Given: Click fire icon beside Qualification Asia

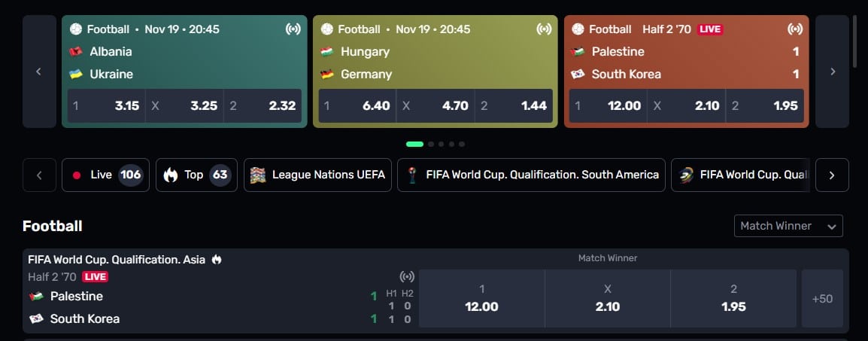Looking at the screenshot, I should (x=217, y=260).
